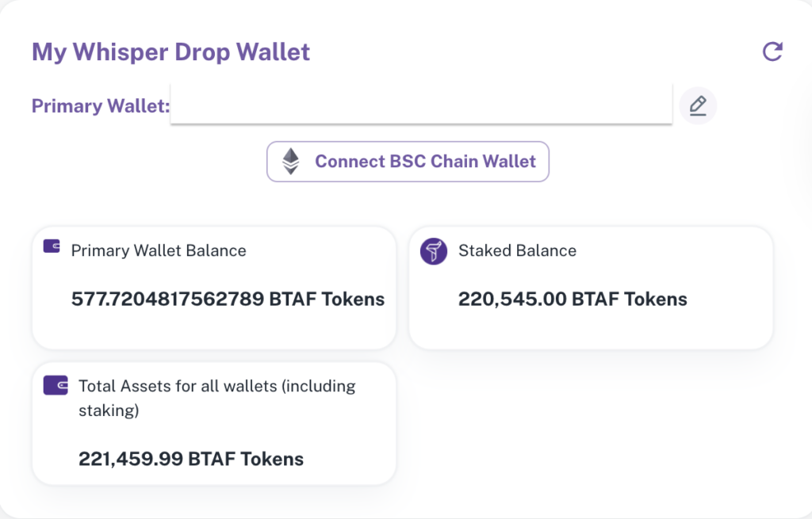This screenshot has width=812, height=519.
Task: Select the Staked Balance card title
Action: (x=517, y=250)
